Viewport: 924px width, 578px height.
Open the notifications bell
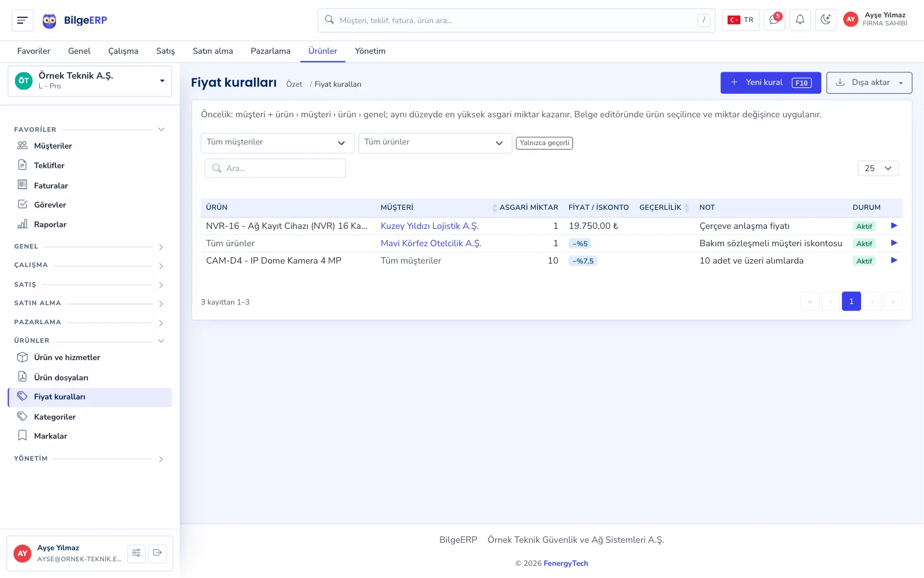tap(800, 20)
